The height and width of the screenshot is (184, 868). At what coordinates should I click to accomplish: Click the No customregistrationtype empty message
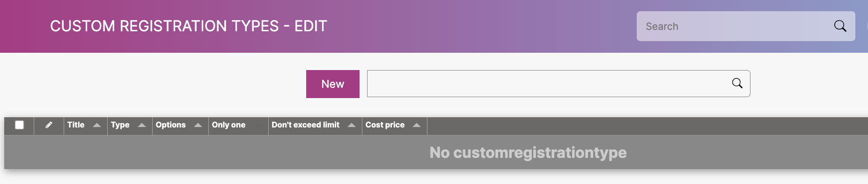coord(528,152)
